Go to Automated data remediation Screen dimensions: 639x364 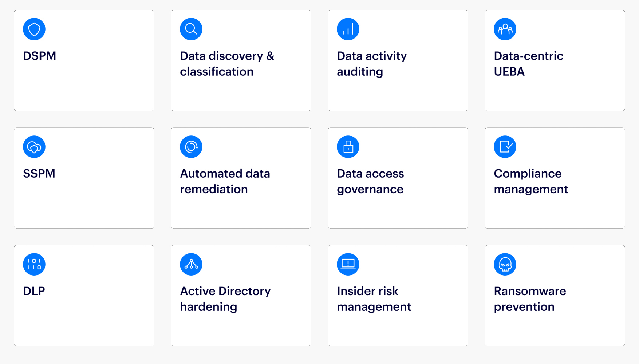coord(225,181)
